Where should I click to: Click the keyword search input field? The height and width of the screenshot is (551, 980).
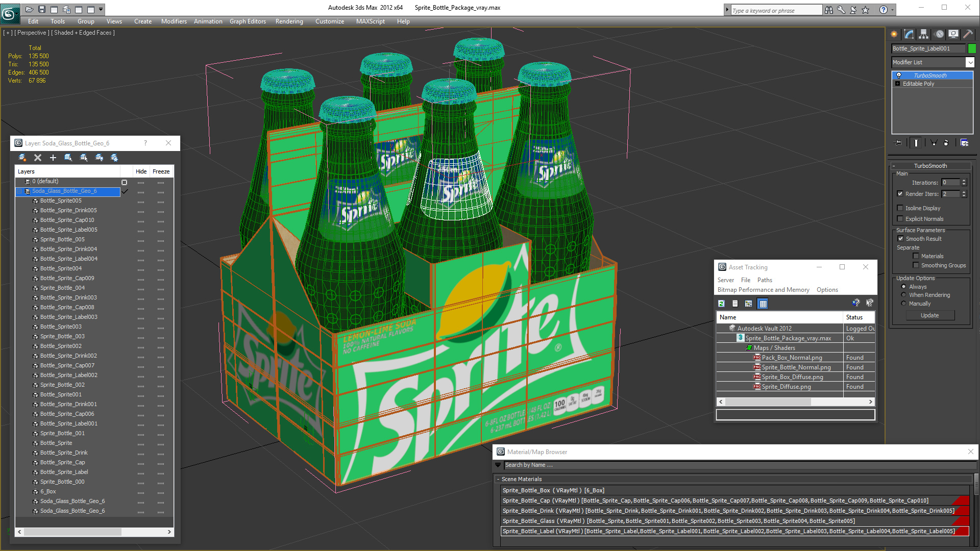coord(776,10)
